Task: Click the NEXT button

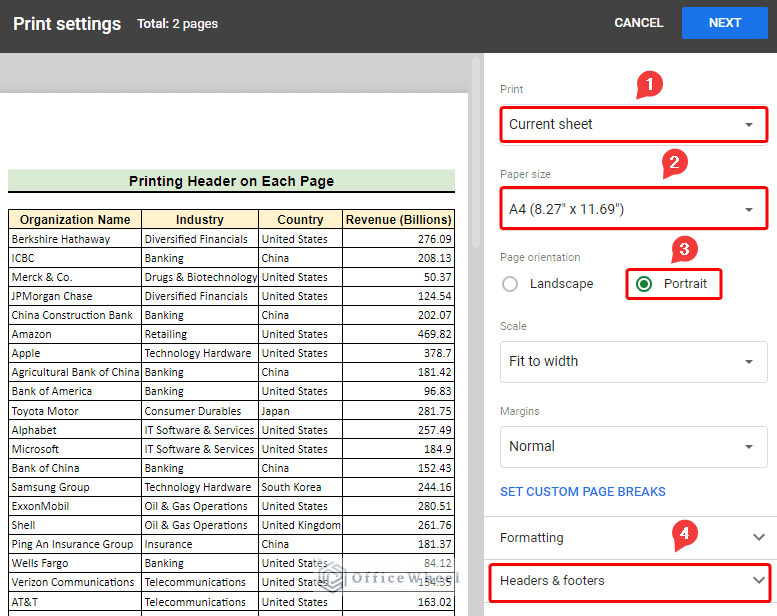Action: click(724, 23)
